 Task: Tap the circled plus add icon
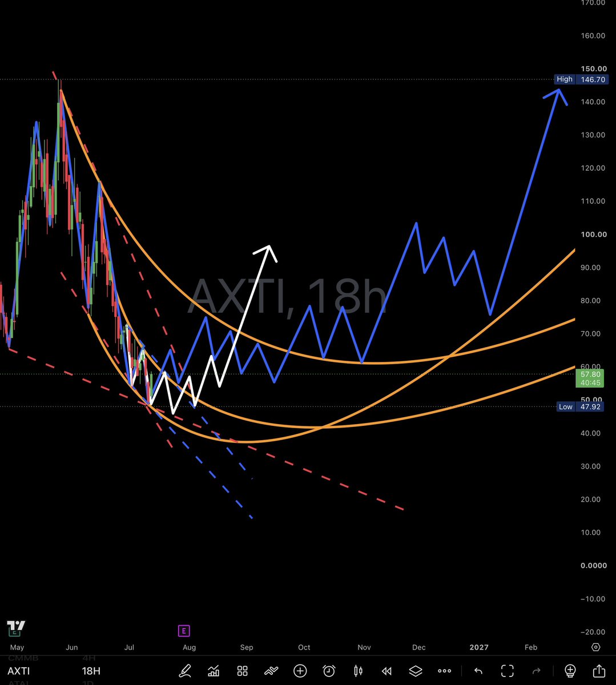pyautogui.click(x=300, y=671)
